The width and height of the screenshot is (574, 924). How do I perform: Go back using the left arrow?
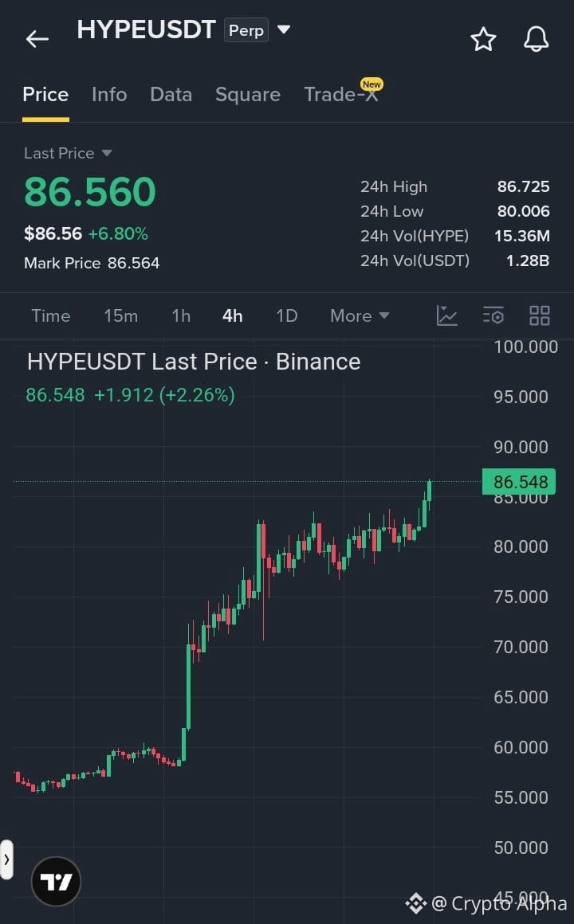point(37,39)
